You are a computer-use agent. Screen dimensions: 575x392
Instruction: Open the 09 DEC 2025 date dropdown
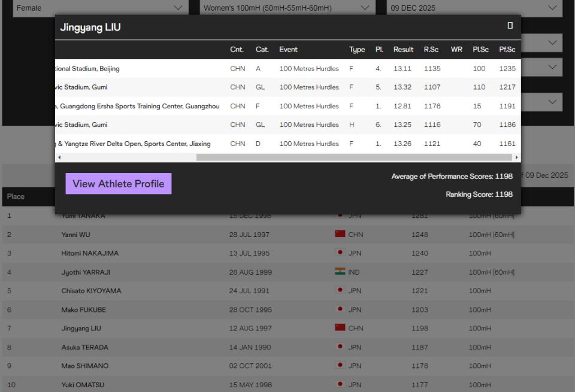tap(474, 8)
